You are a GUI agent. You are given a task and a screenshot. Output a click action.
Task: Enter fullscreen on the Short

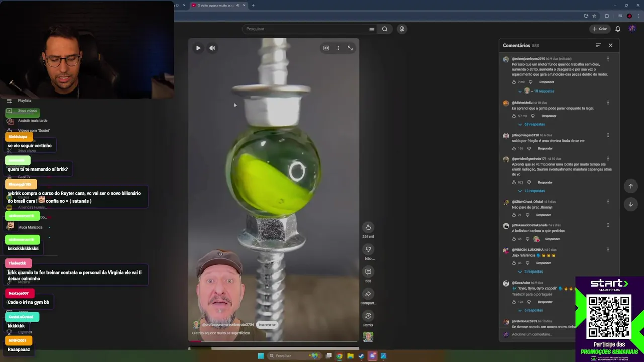pos(350,48)
